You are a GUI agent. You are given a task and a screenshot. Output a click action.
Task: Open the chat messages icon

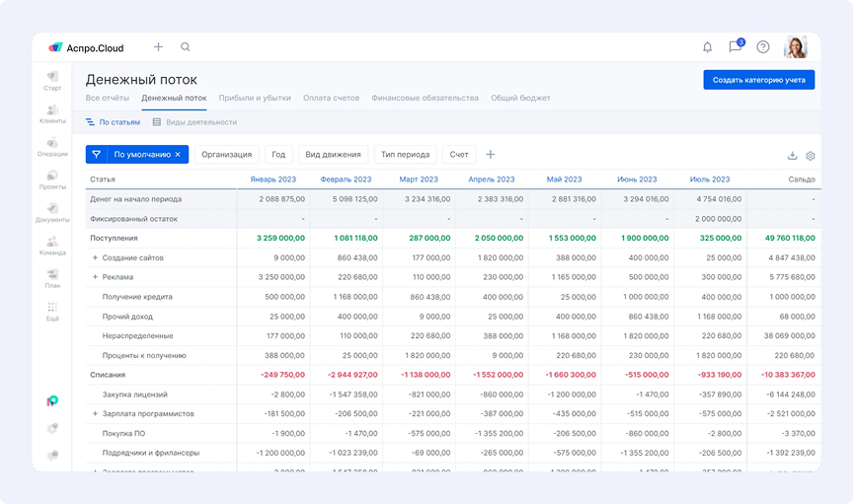(x=735, y=47)
